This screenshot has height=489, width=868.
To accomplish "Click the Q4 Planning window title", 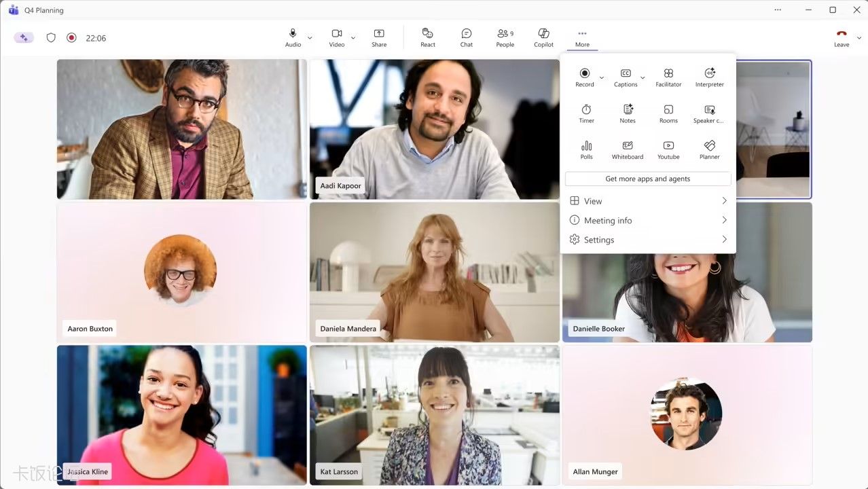I will pos(45,10).
